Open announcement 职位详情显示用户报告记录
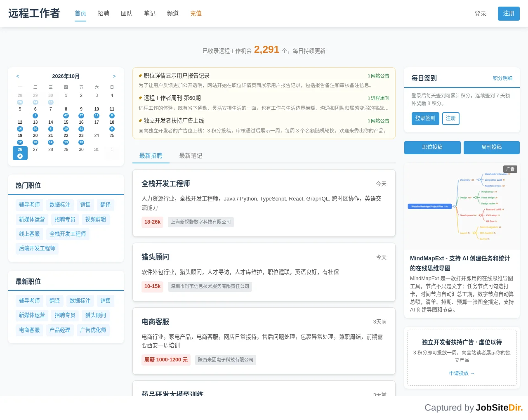528x420 pixels. [177, 76]
